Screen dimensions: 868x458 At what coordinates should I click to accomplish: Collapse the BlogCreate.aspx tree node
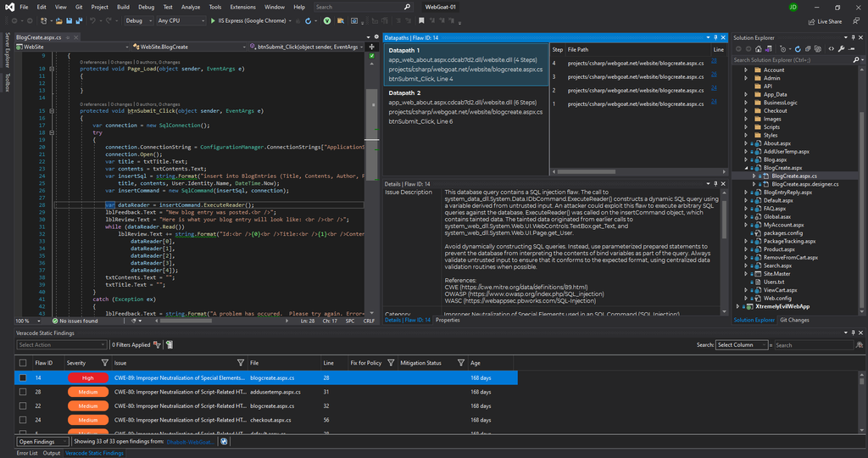pyautogui.click(x=746, y=168)
